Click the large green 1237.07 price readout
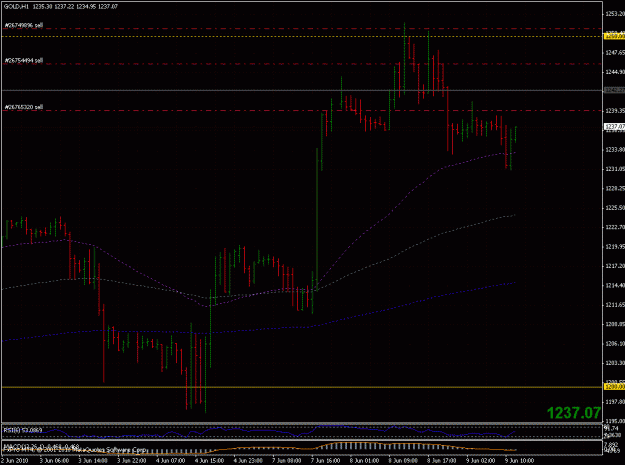The width and height of the screenshot is (625, 465). [574, 413]
